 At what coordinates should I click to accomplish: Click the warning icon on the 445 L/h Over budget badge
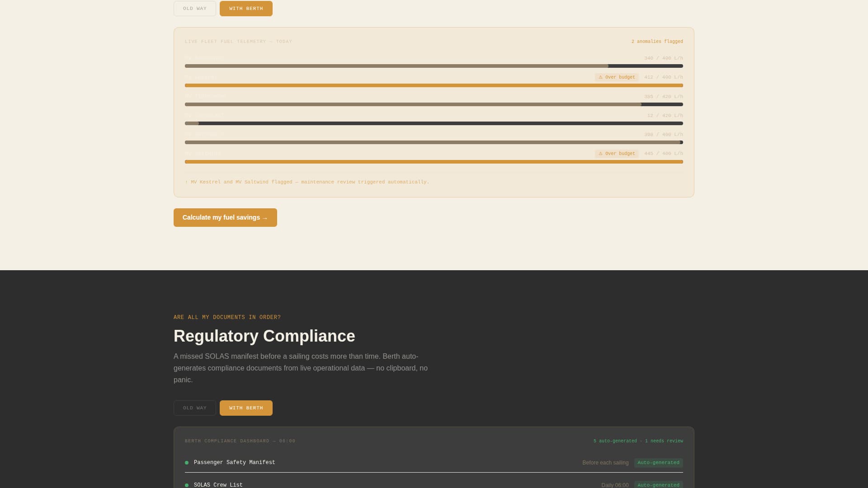600,154
